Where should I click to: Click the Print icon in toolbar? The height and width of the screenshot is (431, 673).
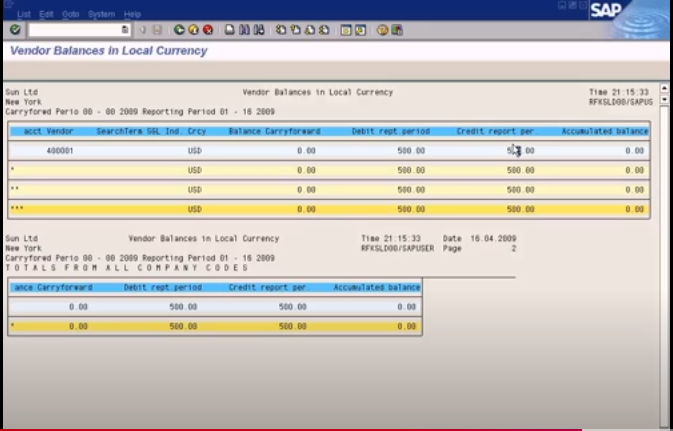tap(230, 30)
